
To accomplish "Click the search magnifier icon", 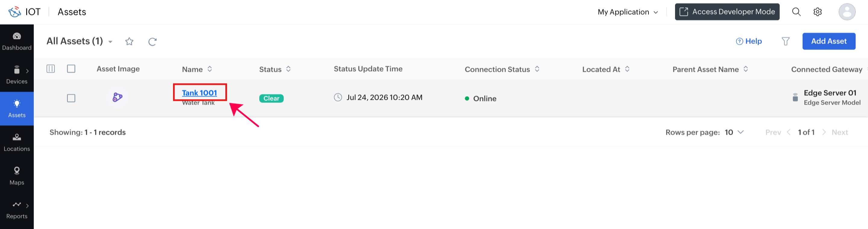I will click(x=796, y=12).
